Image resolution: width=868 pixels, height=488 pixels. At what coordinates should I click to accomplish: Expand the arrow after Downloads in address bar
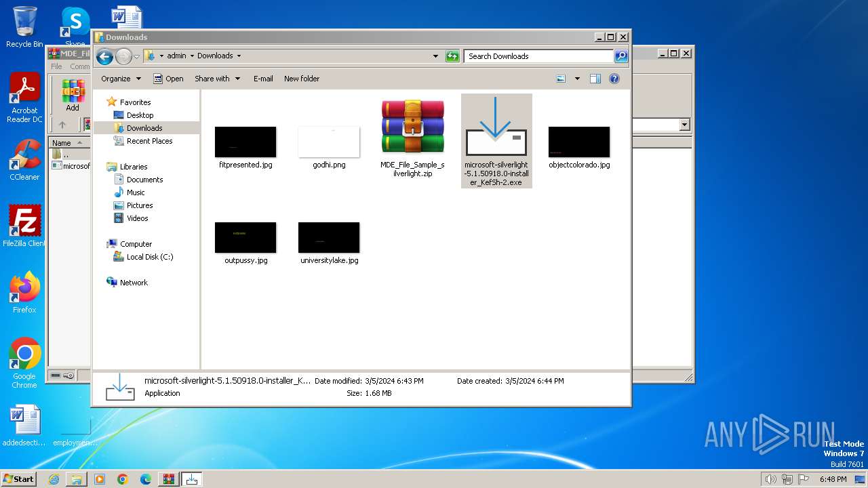point(239,56)
